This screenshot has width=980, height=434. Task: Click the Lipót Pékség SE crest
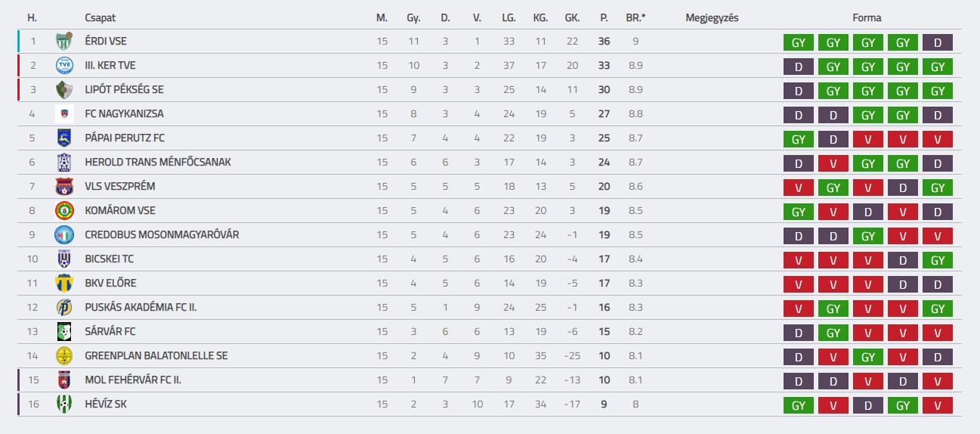[x=64, y=90]
